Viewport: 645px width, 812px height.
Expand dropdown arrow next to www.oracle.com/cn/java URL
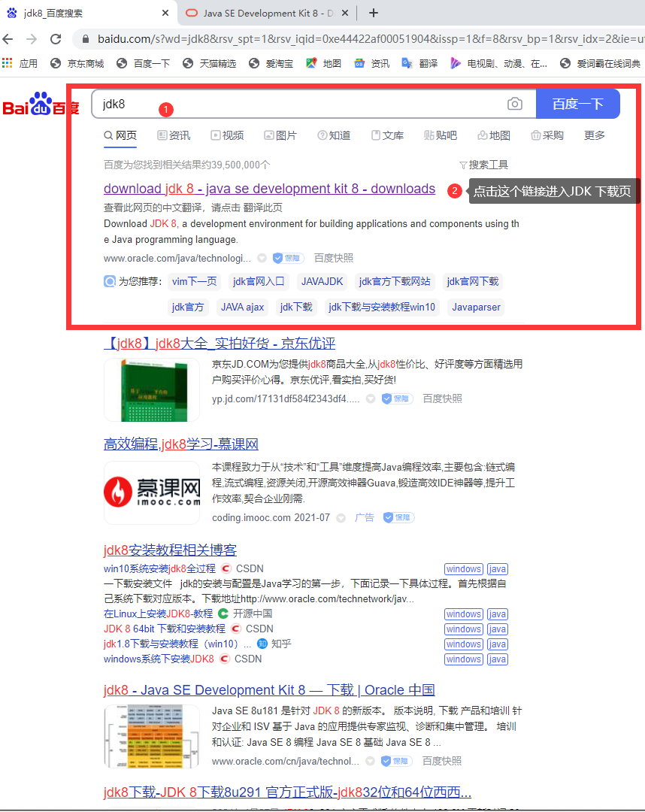coord(370,761)
